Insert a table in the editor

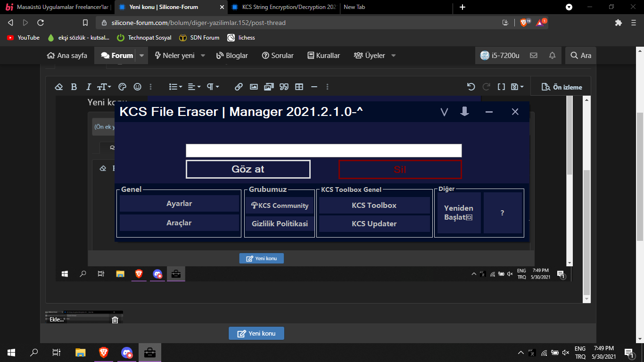pyautogui.click(x=299, y=87)
